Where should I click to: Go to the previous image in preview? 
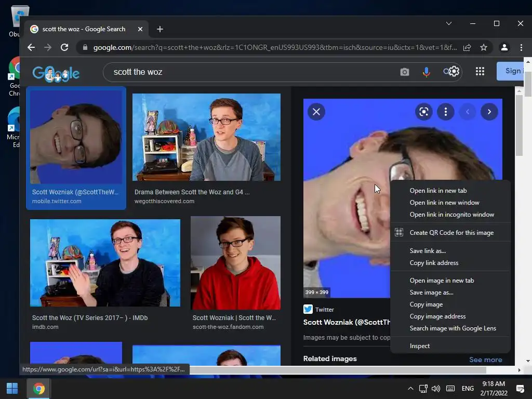click(467, 112)
